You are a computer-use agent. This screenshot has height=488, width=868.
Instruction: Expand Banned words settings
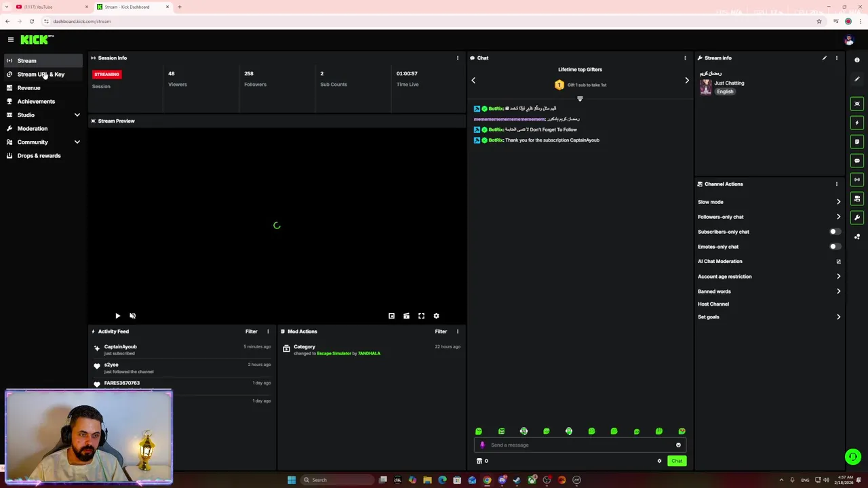coord(838,291)
